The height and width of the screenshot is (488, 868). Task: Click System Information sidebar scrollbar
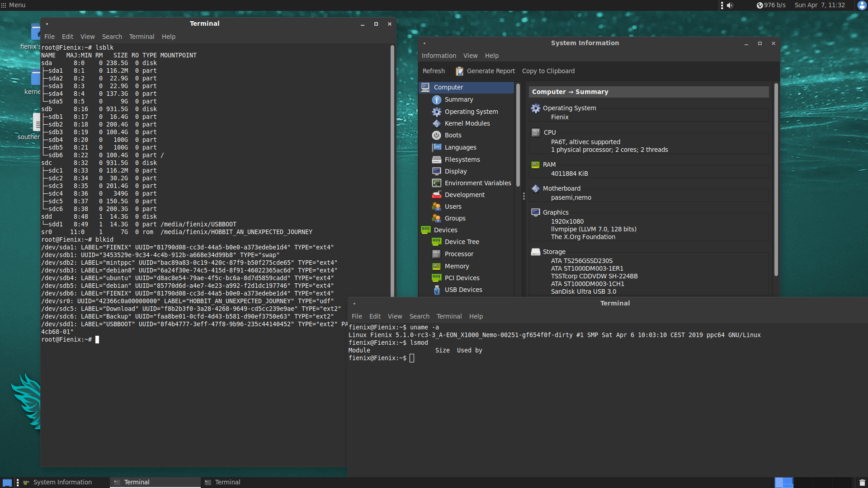(x=518, y=136)
